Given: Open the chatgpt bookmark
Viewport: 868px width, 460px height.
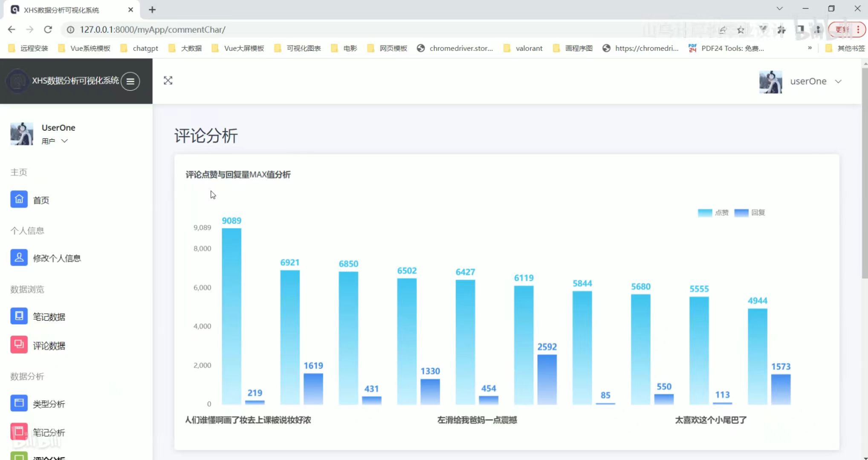Looking at the screenshot, I should [x=145, y=48].
